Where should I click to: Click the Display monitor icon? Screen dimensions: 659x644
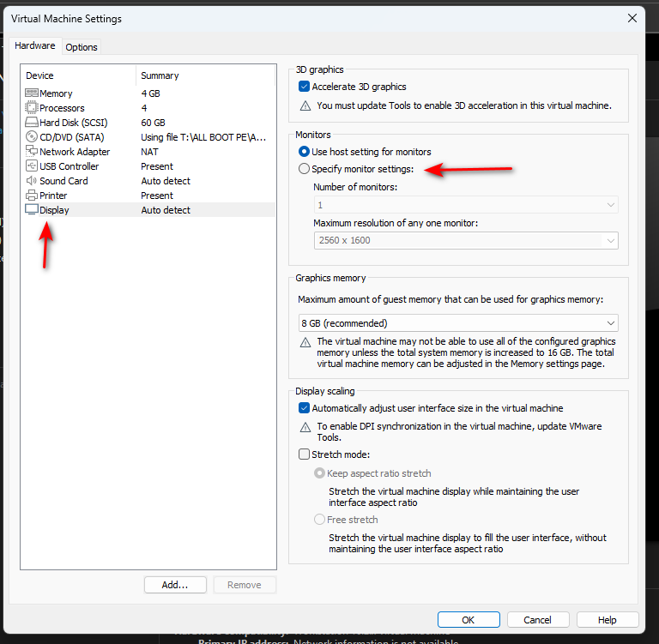(x=32, y=209)
